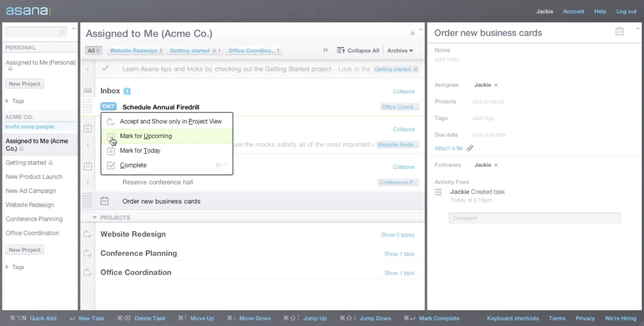Toggle the checkmark on Learn Asana tips task
This screenshot has height=326, width=644.
pos(105,68)
